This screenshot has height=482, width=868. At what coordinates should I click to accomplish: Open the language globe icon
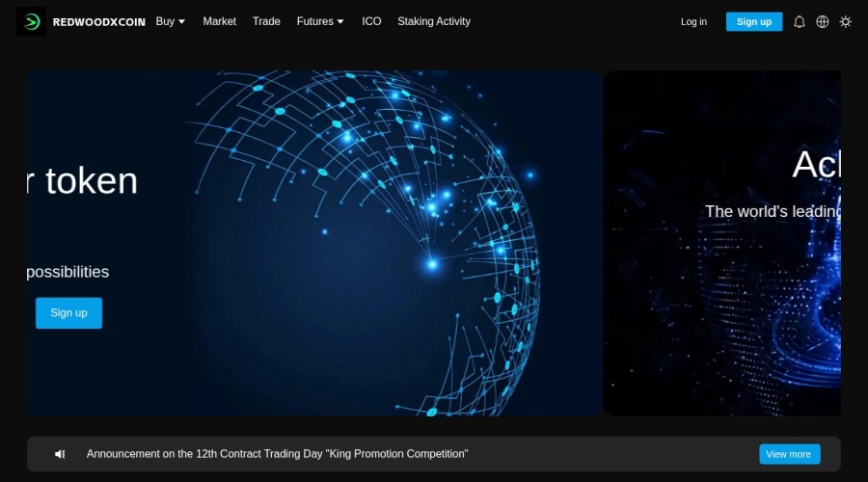[822, 21]
